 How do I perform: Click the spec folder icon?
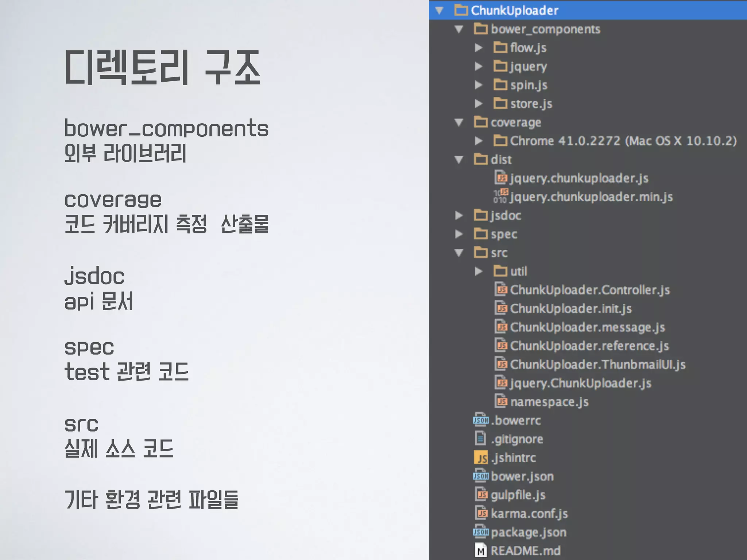481,234
